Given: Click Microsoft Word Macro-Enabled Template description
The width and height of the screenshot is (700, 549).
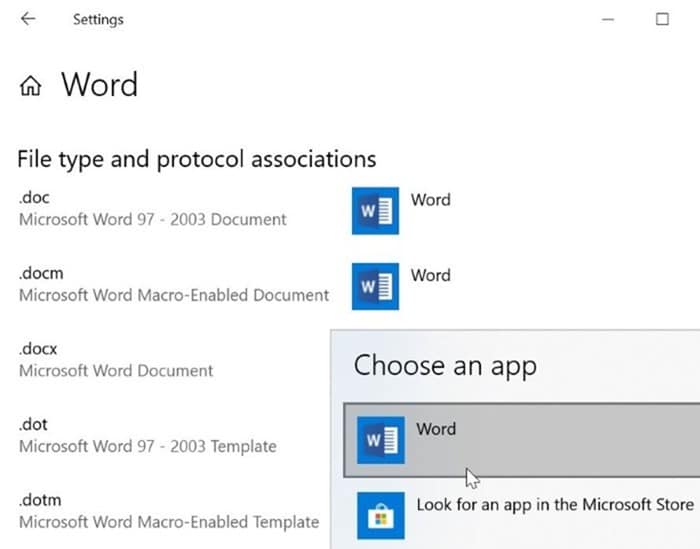Looking at the screenshot, I should pyautogui.click(x=169, y=522).
